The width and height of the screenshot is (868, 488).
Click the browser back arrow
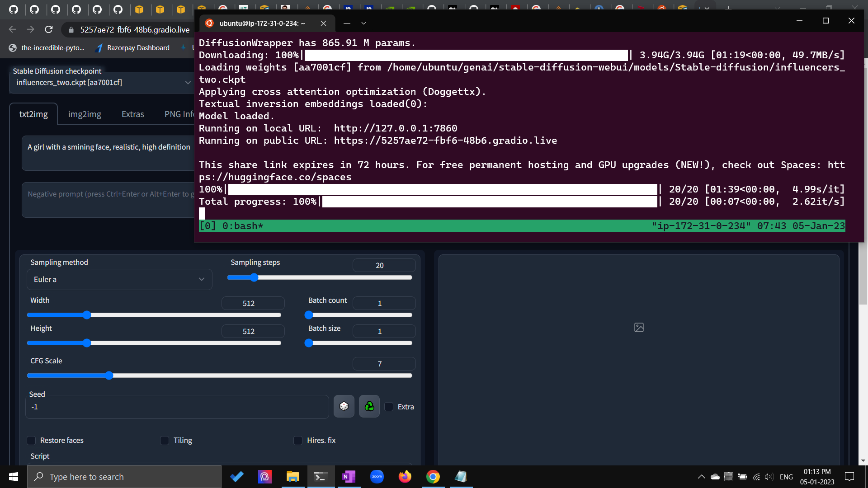coord(12,29)
